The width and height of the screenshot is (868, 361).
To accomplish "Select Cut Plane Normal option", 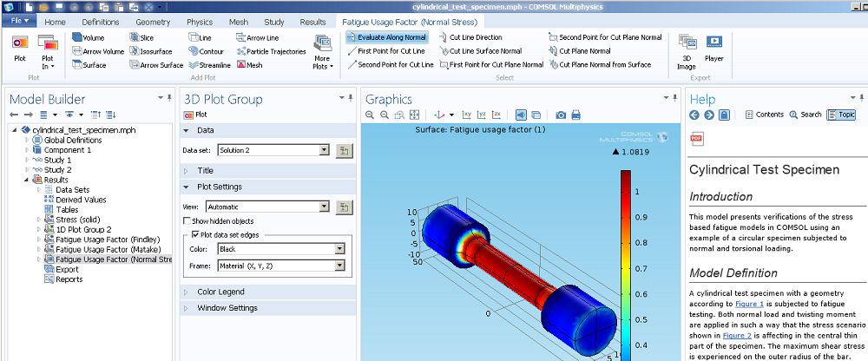I will click(580, 51).
